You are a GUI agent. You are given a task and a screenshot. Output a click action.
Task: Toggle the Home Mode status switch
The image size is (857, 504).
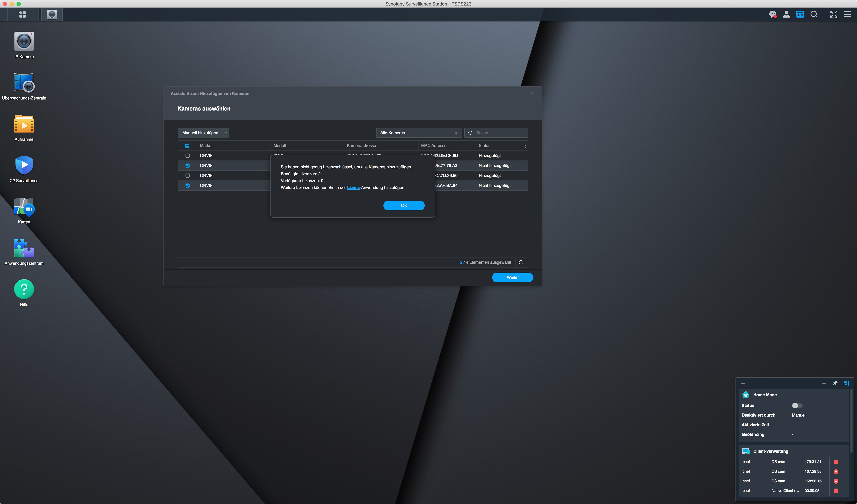coord(797,405)
